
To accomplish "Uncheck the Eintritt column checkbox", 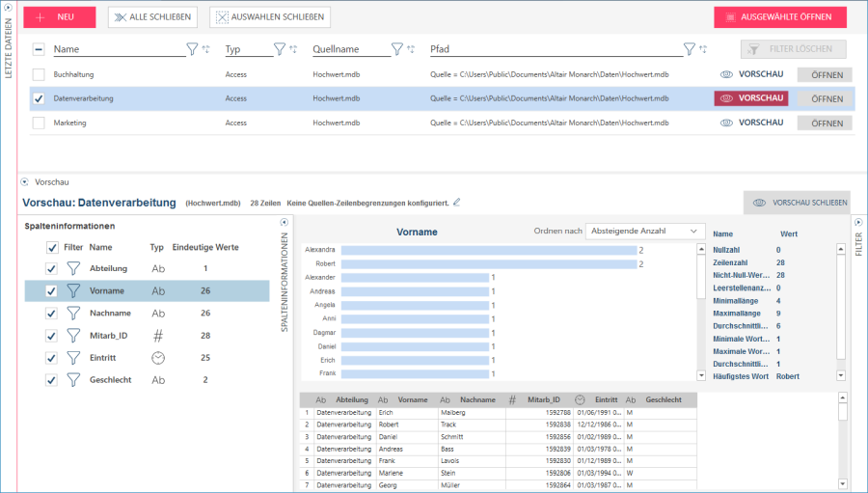I will (52, 358).
